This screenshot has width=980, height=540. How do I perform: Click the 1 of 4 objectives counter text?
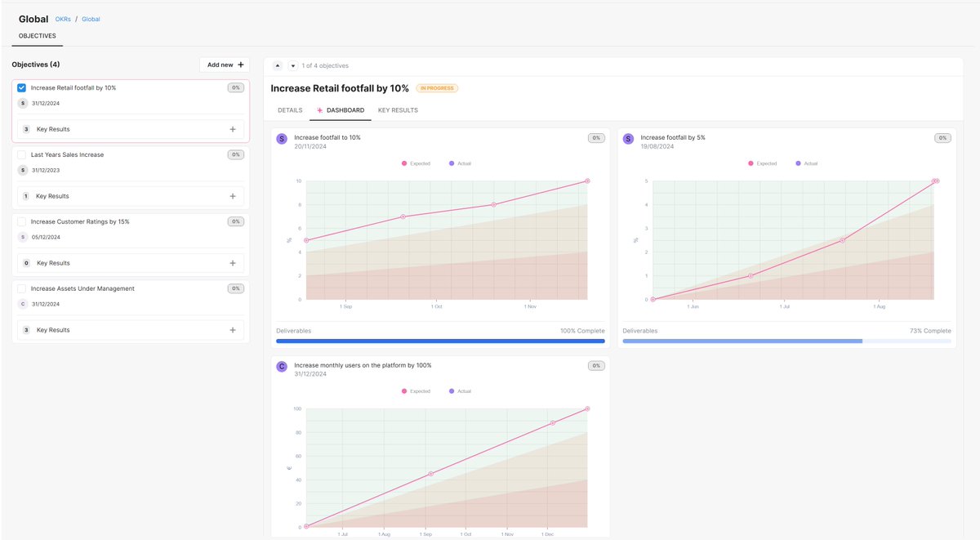325,65
